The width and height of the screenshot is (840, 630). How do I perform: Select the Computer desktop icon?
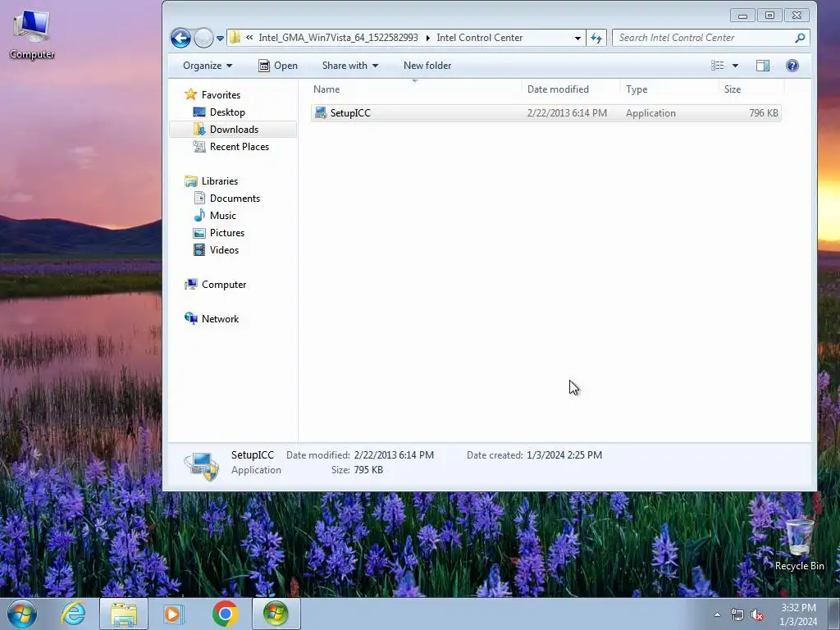32,33
